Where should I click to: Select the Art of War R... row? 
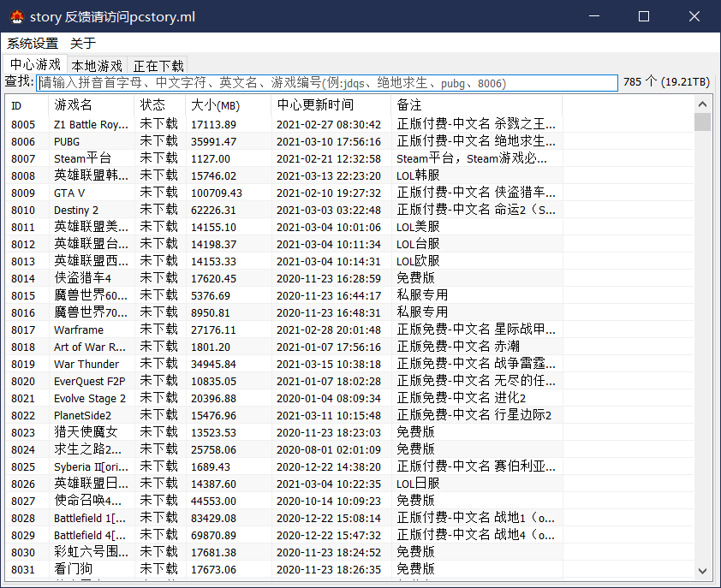[284, 347]
